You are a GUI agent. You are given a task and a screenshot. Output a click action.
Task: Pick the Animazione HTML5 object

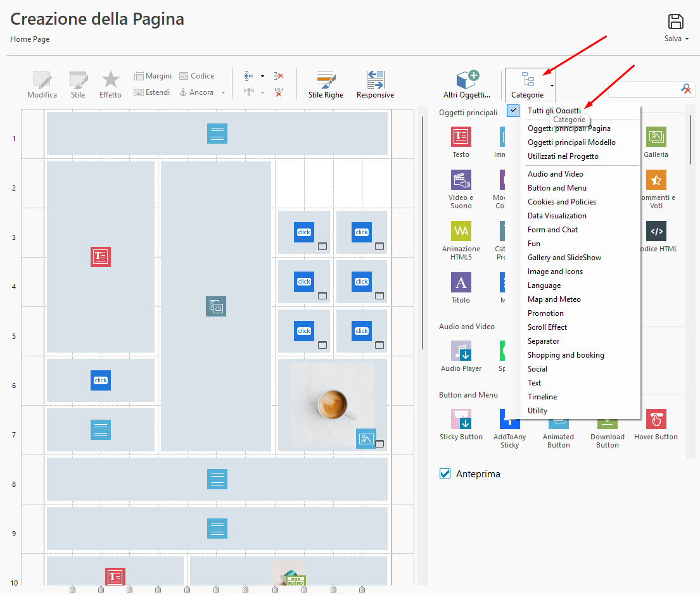coord(461,231)
